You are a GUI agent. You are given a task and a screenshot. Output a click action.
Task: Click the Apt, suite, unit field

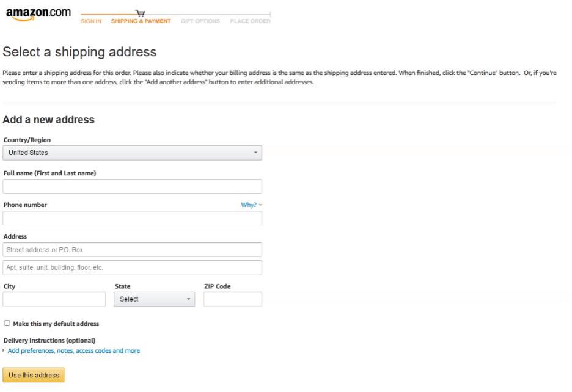pos(133,267)
